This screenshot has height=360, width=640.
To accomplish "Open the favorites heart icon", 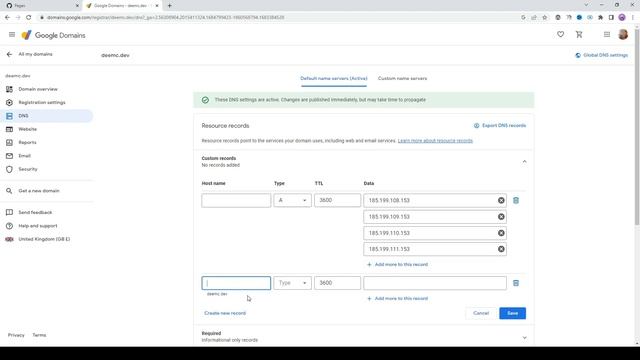I will [x=560, y=35].
